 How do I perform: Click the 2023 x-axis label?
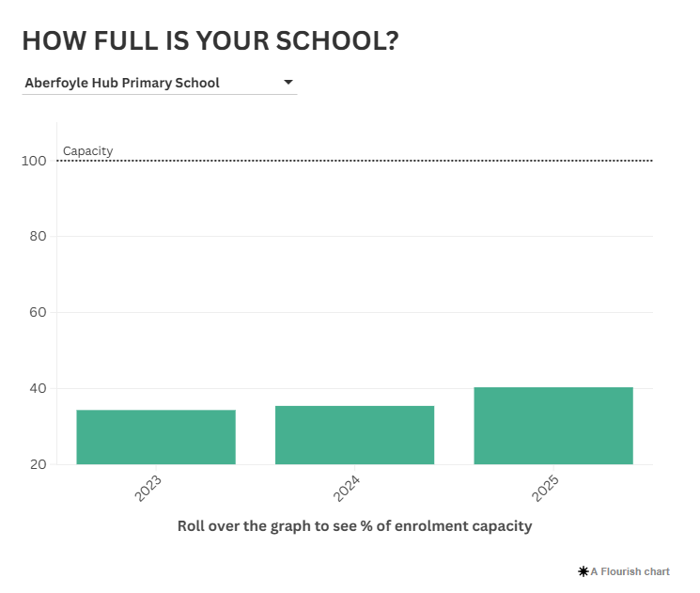click(x=148, y=488)
